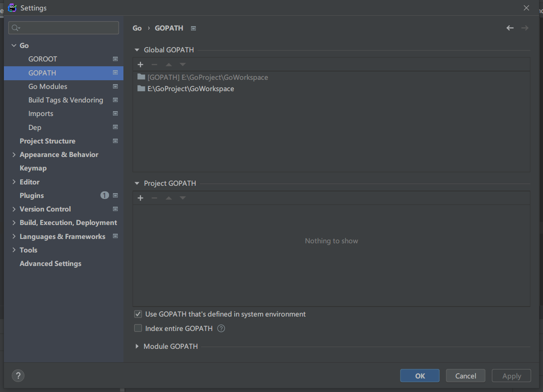Click the search magnifier icon in settings search
Image resolution: width=543 pixels, height=392 pixels.
[16, 28]
